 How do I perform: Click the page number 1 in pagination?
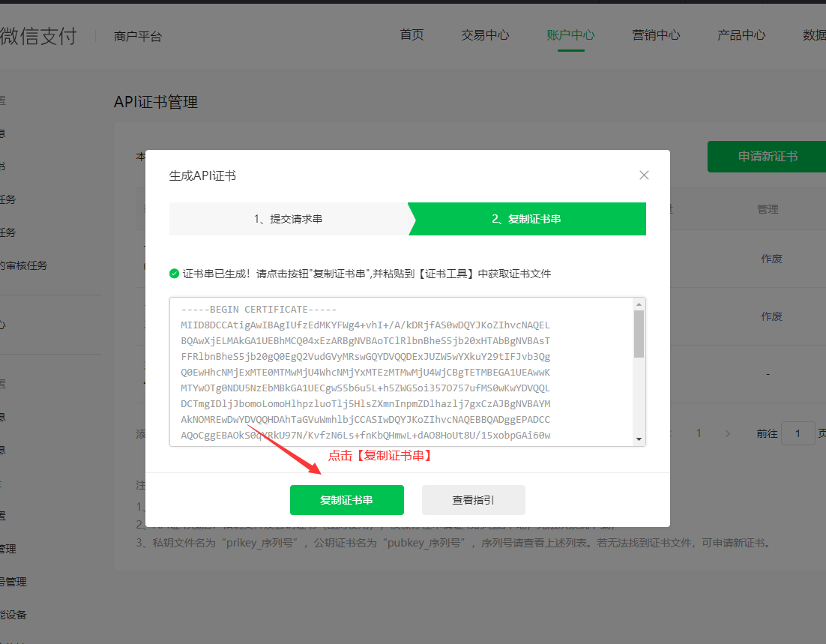[699, 433]
